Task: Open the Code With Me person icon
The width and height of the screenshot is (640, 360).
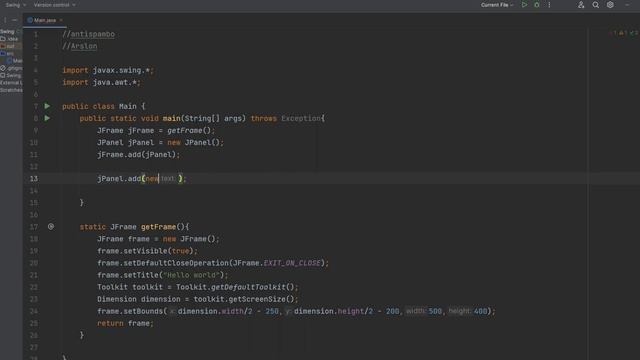Action: [x=581, y=5]
